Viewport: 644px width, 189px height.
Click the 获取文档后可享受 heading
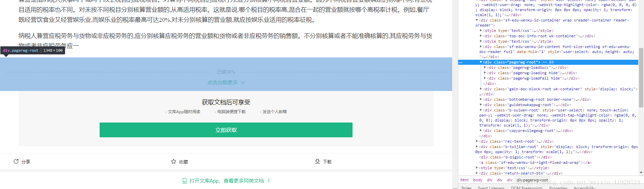(226, 102)
